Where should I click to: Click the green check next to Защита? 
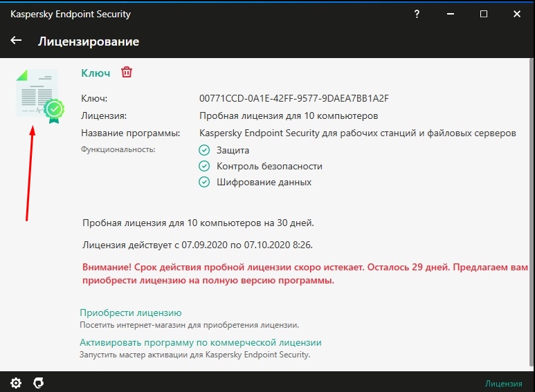pos(204,150)
